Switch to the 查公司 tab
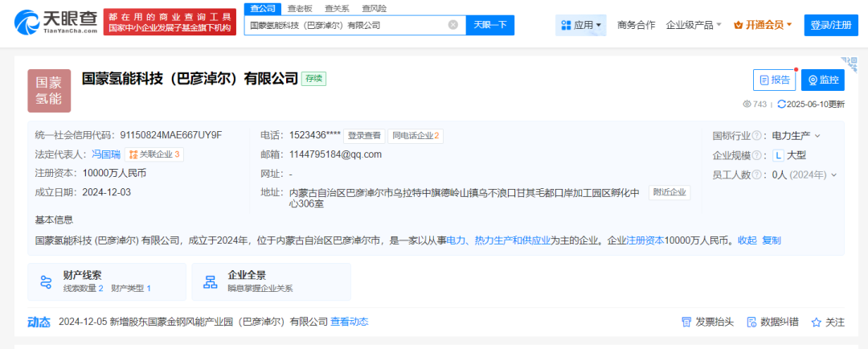 pos(263,8)
